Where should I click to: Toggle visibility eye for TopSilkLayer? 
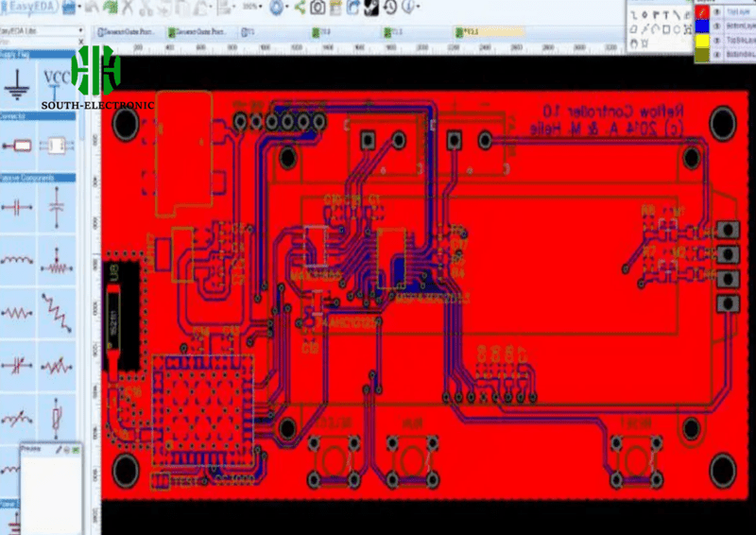pos(717,43)
